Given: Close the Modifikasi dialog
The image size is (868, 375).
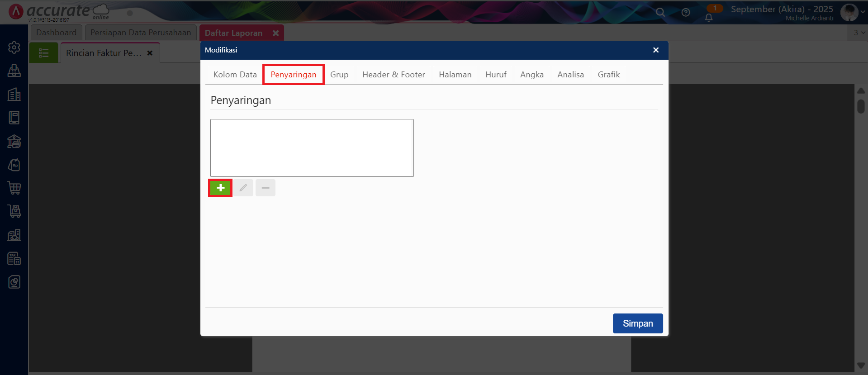Looking at the screenshot, I should click(x=656, y=50).
